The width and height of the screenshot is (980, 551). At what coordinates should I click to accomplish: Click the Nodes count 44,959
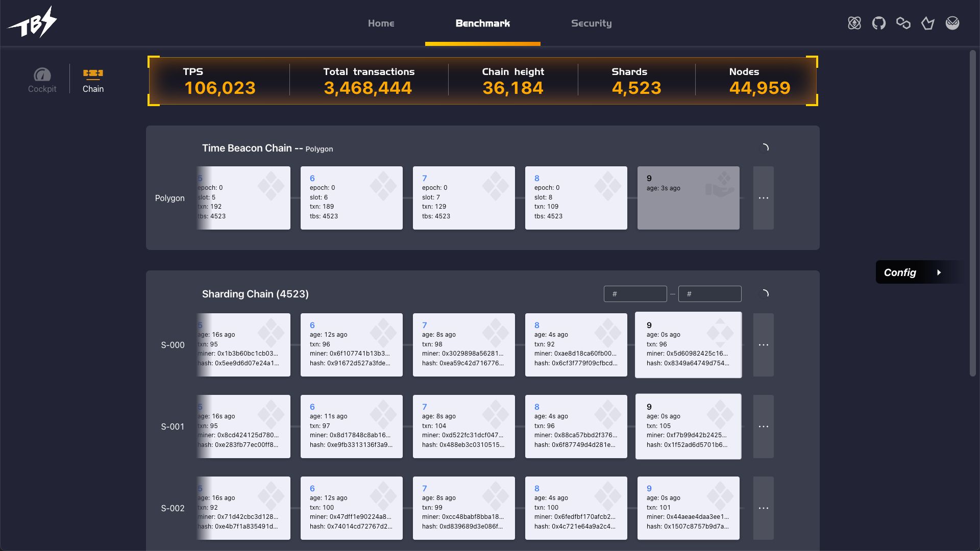pos(760,88)
